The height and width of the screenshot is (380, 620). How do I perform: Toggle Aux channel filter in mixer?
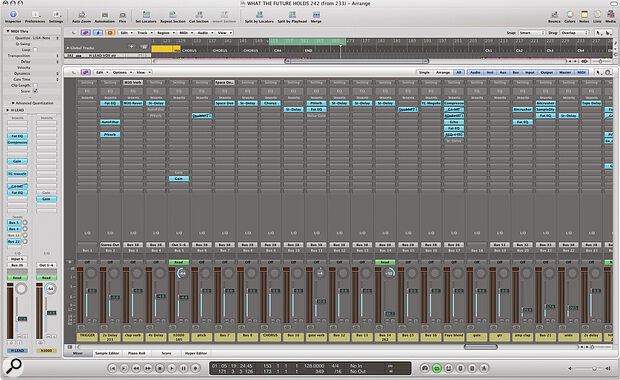pos(503,72)
